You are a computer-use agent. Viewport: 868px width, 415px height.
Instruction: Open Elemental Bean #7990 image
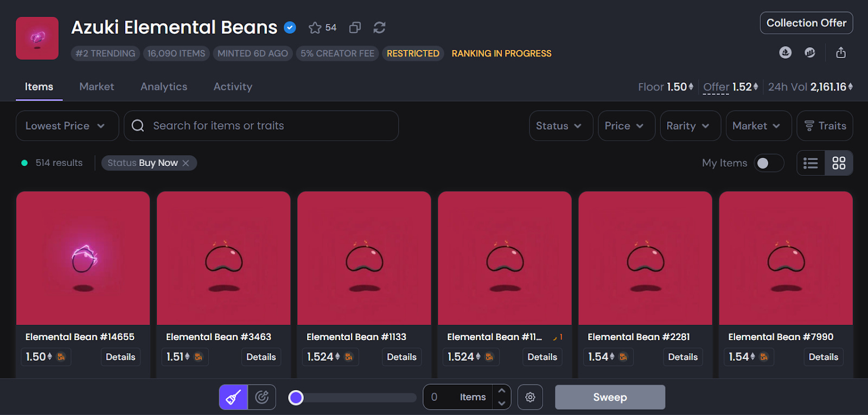click(786, 258)
